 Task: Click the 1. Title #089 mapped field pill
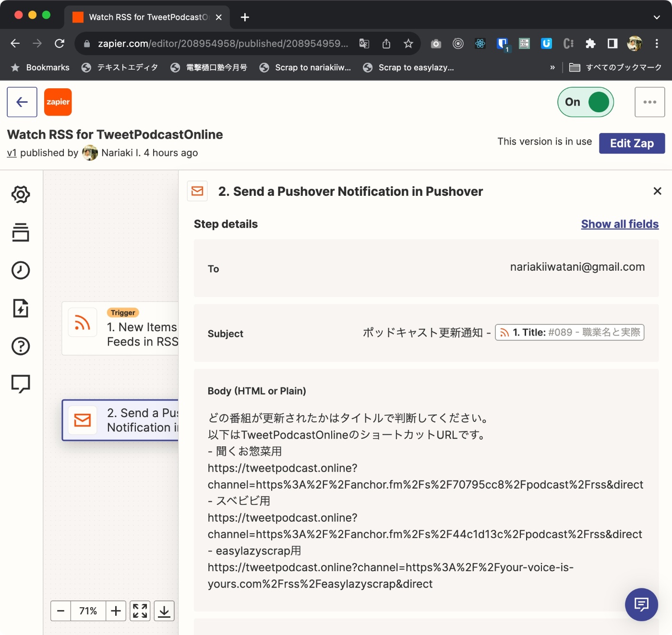coord(569,332)
